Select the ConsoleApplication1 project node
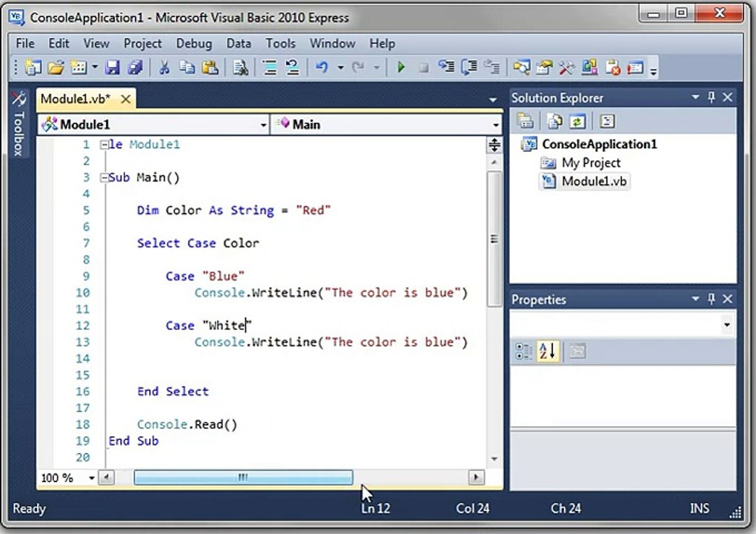Screen dimensions: 756x534 (600, 144)
